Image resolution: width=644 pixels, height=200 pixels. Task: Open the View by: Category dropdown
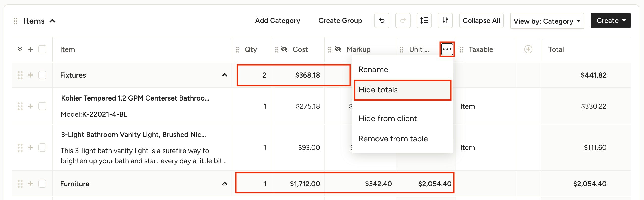tap(547, 21)
